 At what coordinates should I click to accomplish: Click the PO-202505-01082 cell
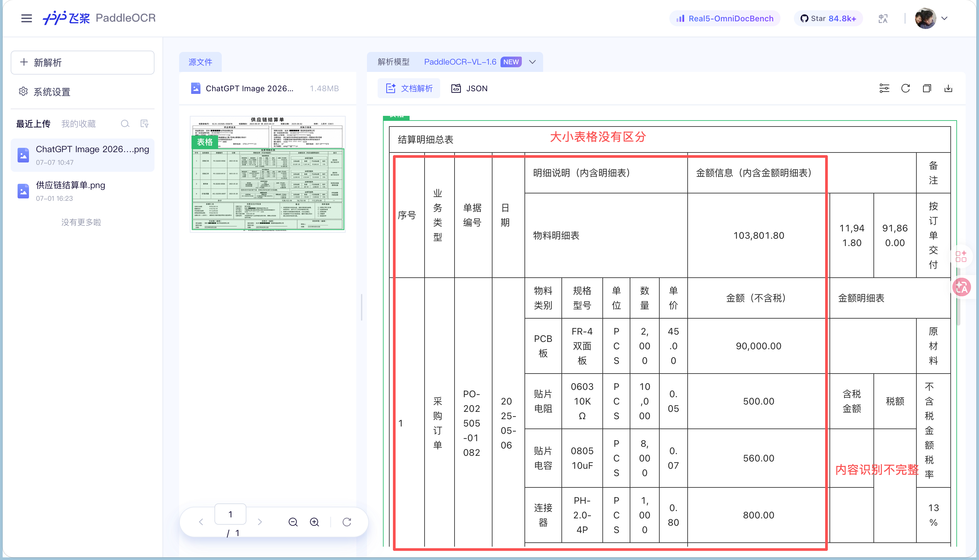point(474,423)
